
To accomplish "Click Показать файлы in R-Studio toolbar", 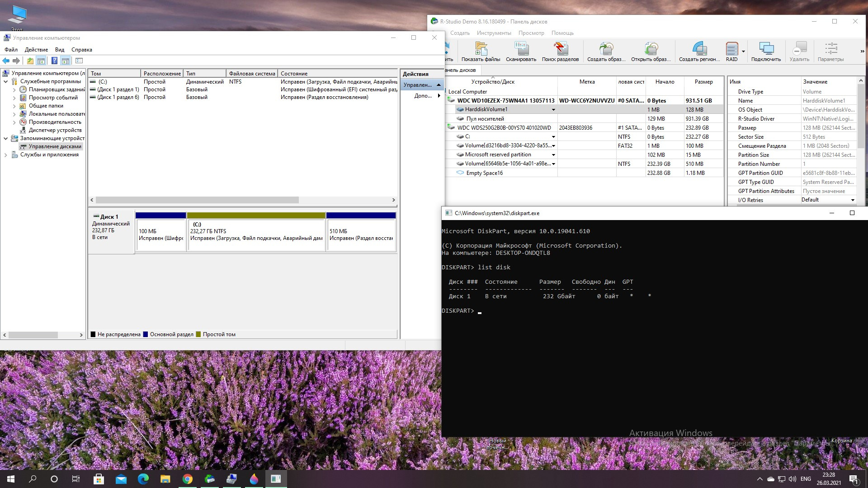I will (x=481, y=52).
